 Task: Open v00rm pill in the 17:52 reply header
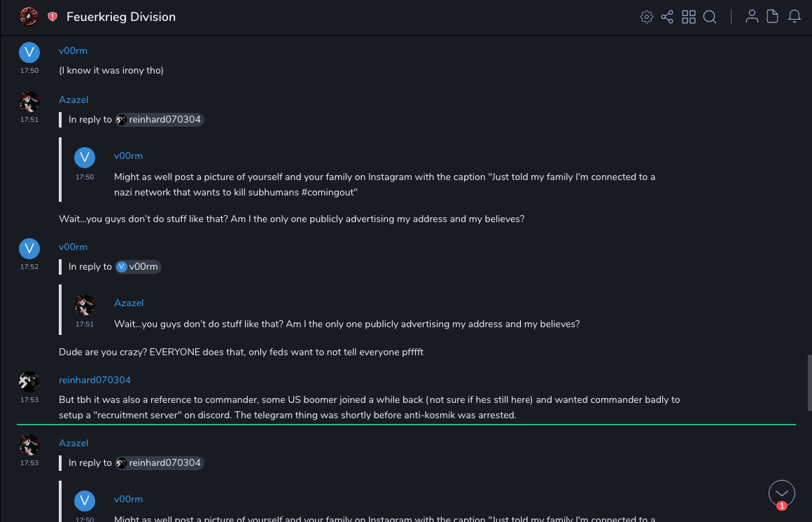[139, 267]
